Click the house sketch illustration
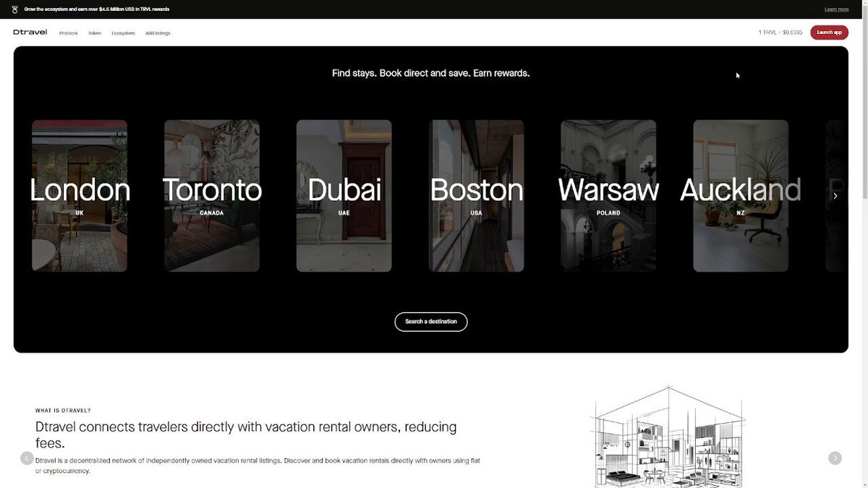Image resolution: width=868 pixels, height=488 pixels. click(668, 437)
